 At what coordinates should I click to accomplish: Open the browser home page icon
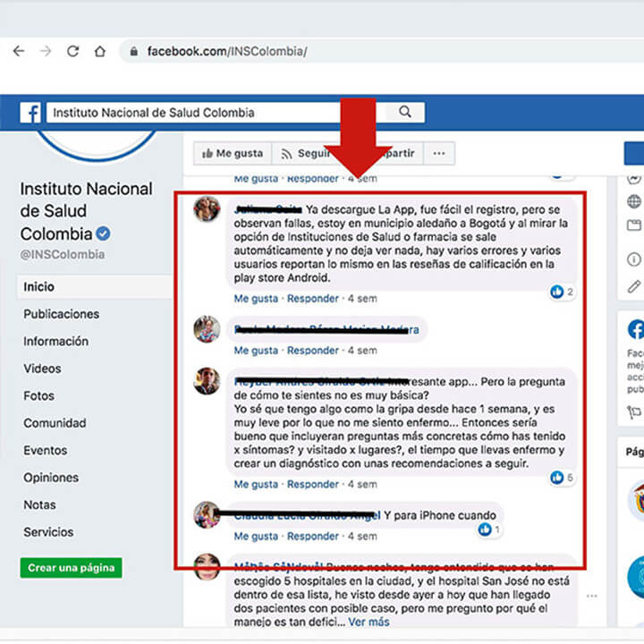coord(100,51)
